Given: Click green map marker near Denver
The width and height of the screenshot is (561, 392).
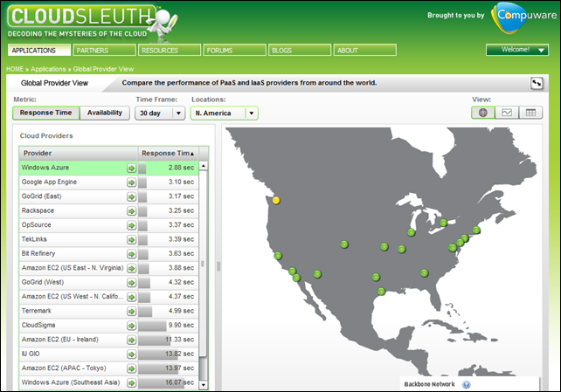Looking at the screenshot, I should 344,244.
